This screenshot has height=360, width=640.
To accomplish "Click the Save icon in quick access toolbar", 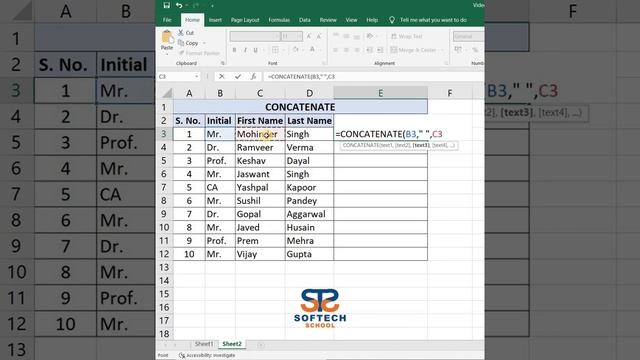I will click(167, 5).
